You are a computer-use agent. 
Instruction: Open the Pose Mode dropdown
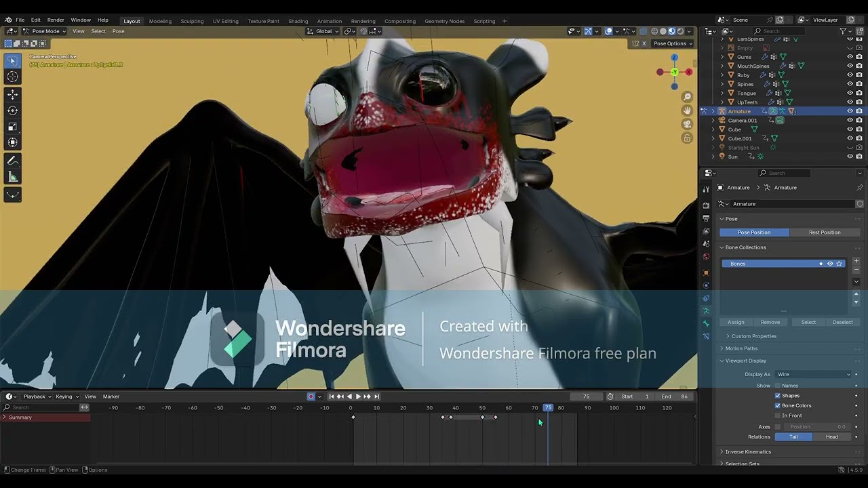click(45, 31)
